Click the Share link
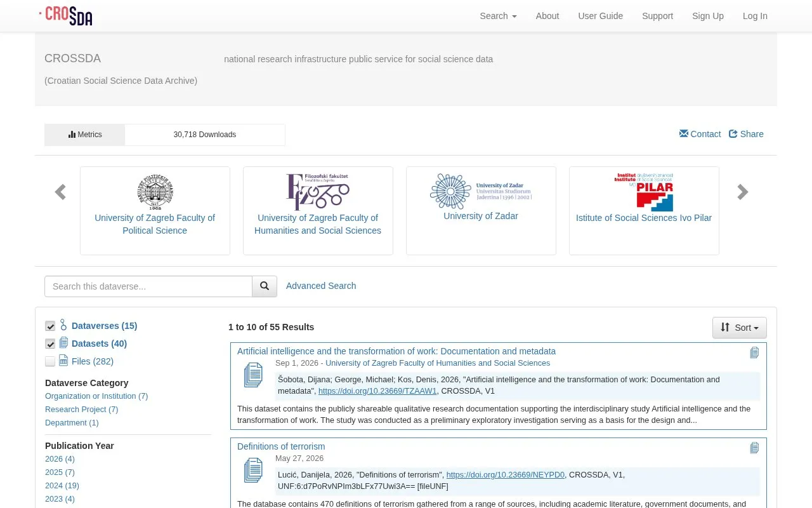812x508 pixels. [x=746, y=134]
